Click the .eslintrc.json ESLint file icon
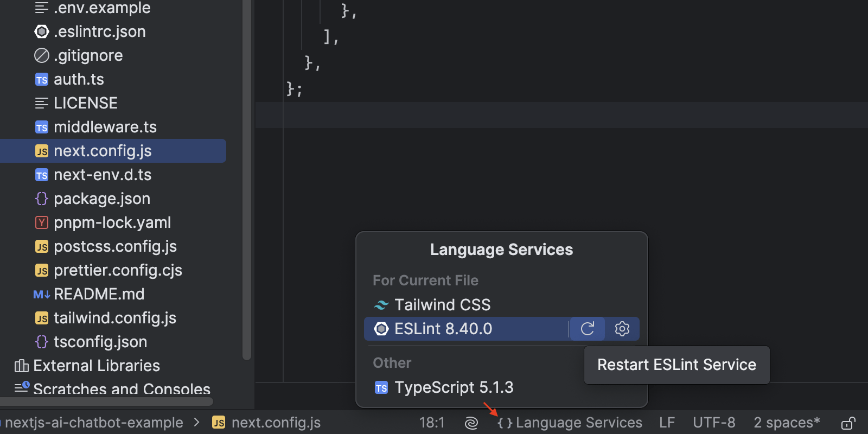Viewport: 868px width, 434px height. point(42,32)
